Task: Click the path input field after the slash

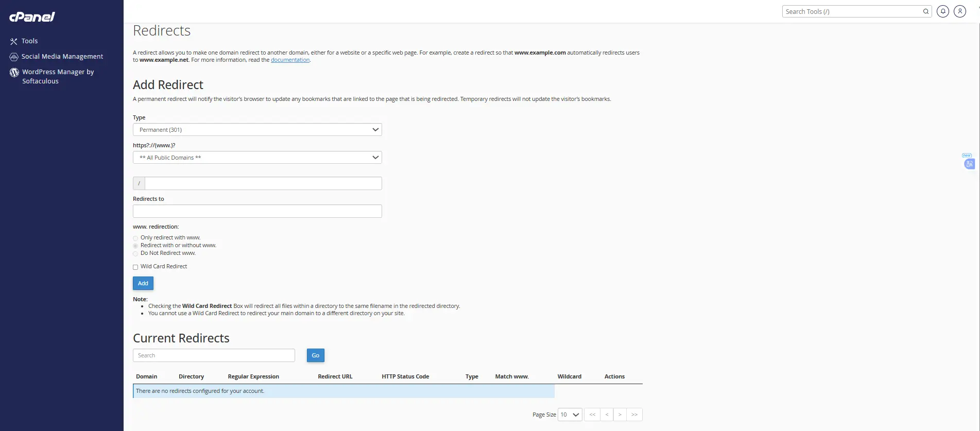Action: click(263, 183)
